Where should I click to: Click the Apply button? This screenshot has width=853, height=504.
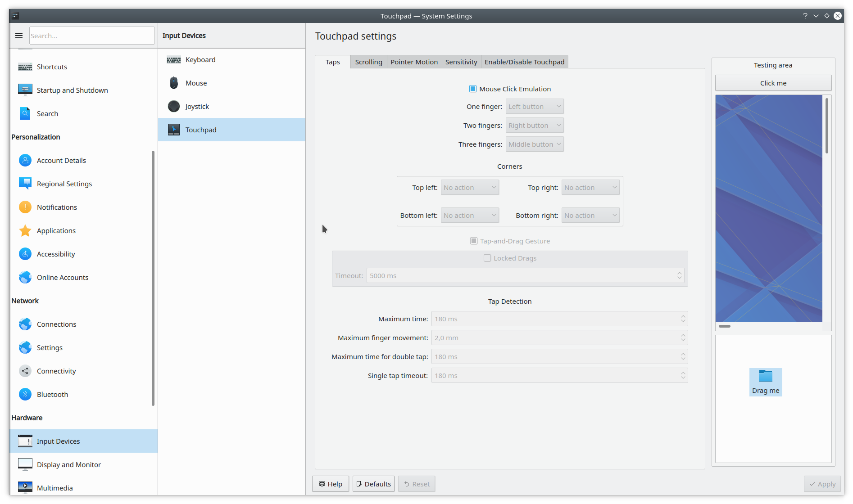[x=822, y=484]
